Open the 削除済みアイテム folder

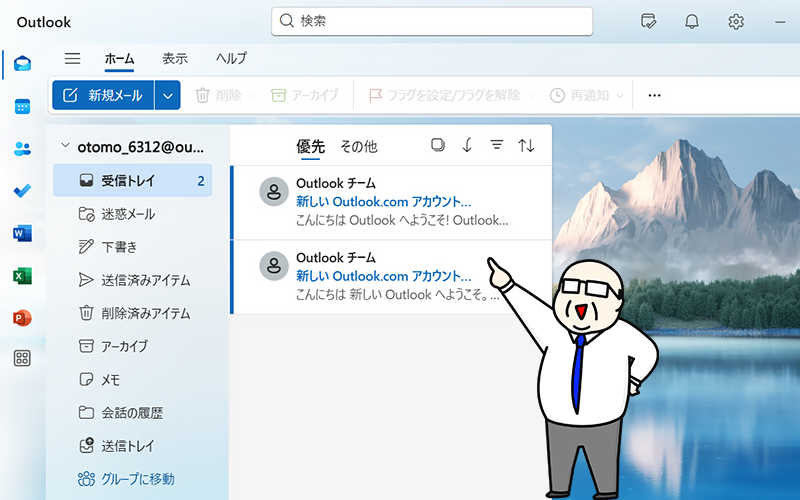(x=133, y=313)
